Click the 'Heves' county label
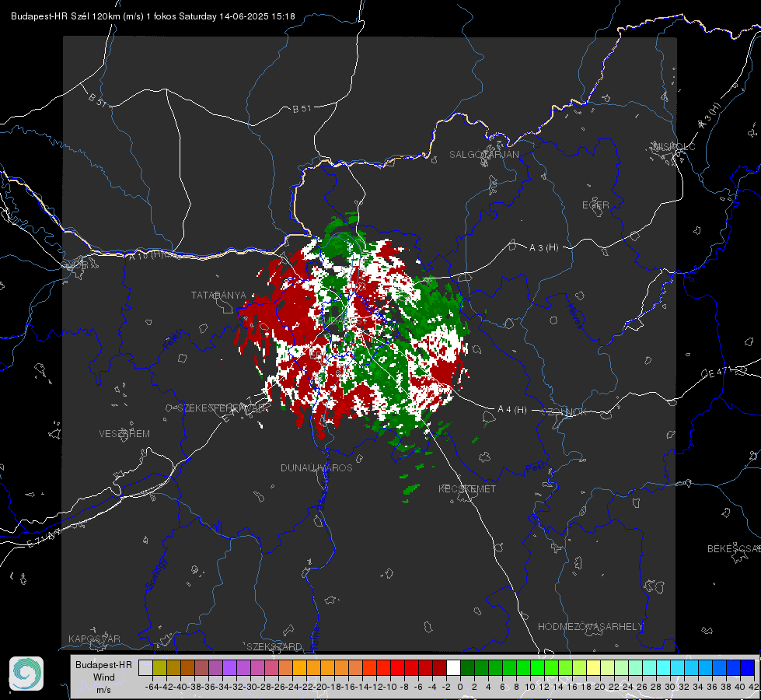 (575, 316)
